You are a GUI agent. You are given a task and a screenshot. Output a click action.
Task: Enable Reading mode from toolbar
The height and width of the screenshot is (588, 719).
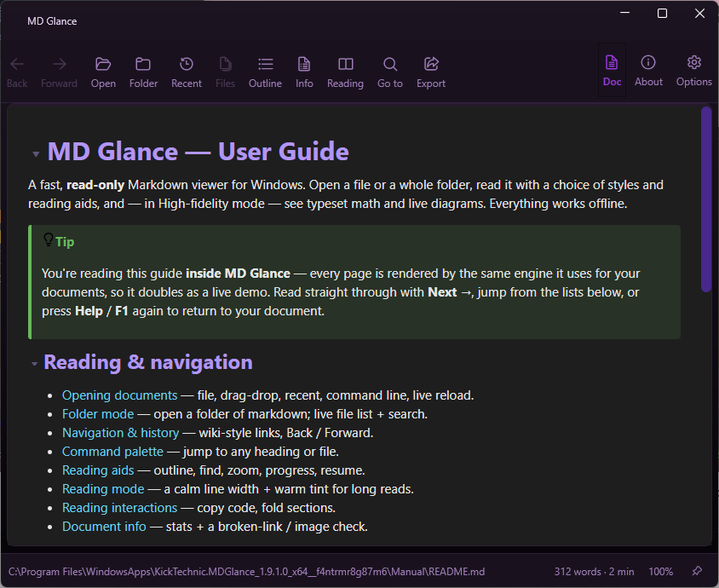[345, 72]
